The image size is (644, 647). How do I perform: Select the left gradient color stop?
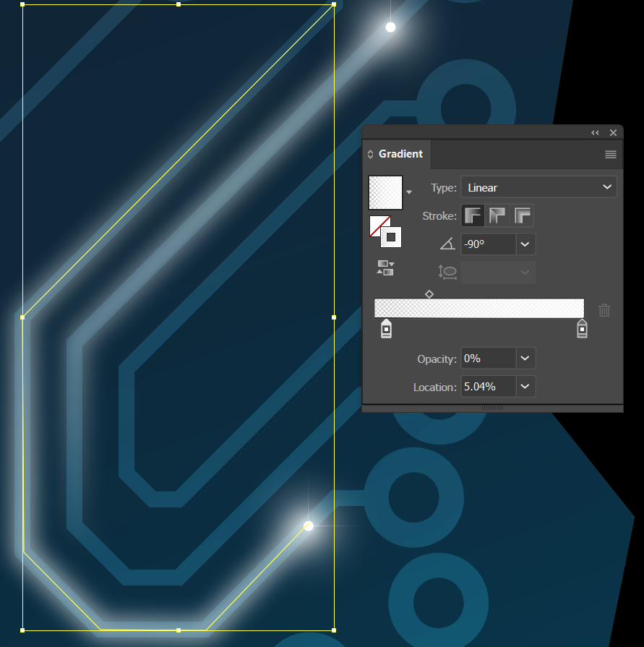[386, 328]
